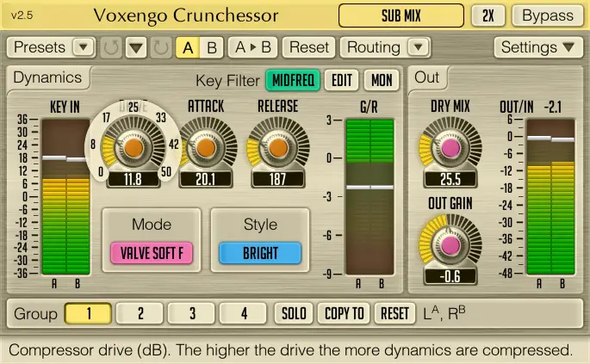Click the Drive knob
This screenshot has width=590, height=364.
click(x=134, y=148)
